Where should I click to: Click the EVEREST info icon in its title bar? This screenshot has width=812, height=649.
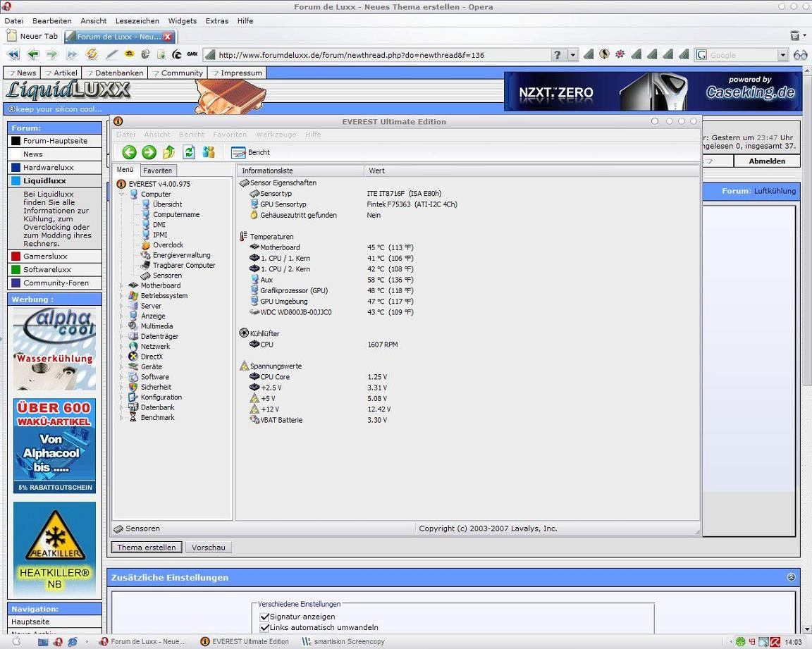point(118,121)
